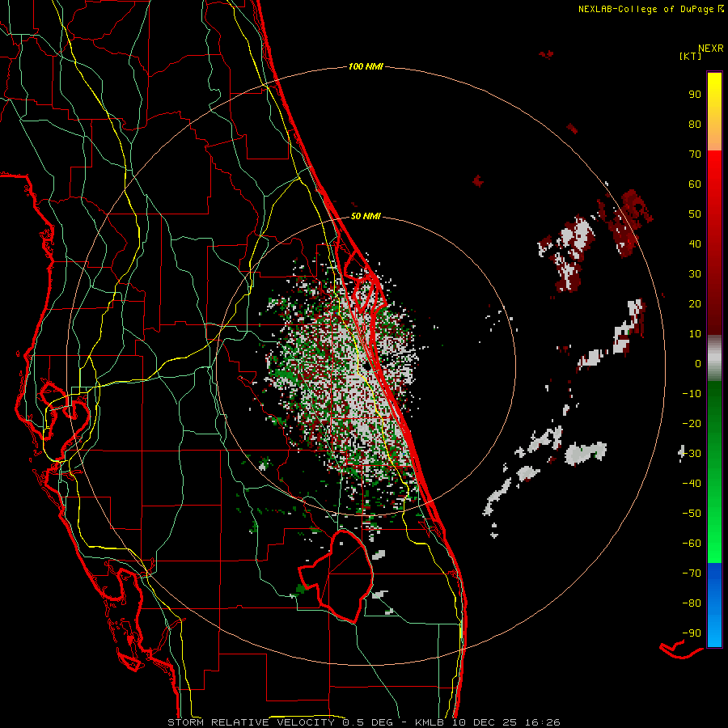This screenshot has height=728, width=728.
Task: Click the positive 50 knot scale label
Action: pyautogui.click(x=695, y=214)
